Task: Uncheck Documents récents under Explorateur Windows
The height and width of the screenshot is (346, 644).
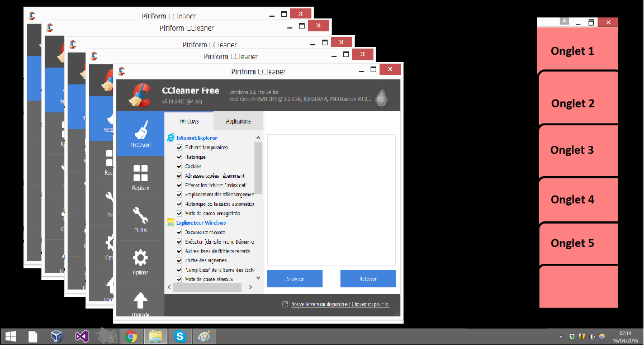Action: click(179, 232)
